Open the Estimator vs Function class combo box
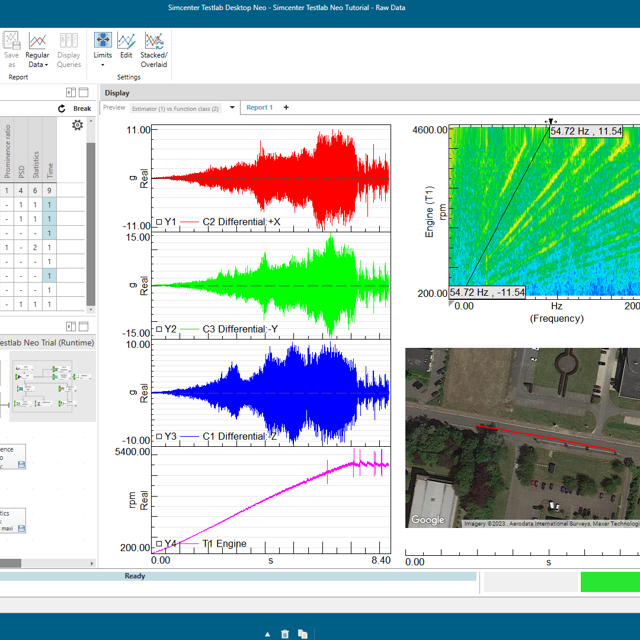640x640 pixels. (x=176, y=109)
